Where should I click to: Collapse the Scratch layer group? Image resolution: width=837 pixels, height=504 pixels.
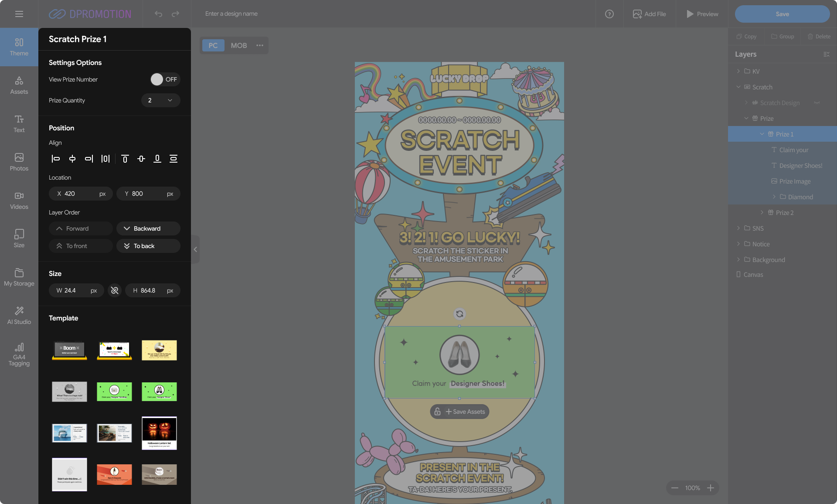pyautogui.click(x=738, y=87)
